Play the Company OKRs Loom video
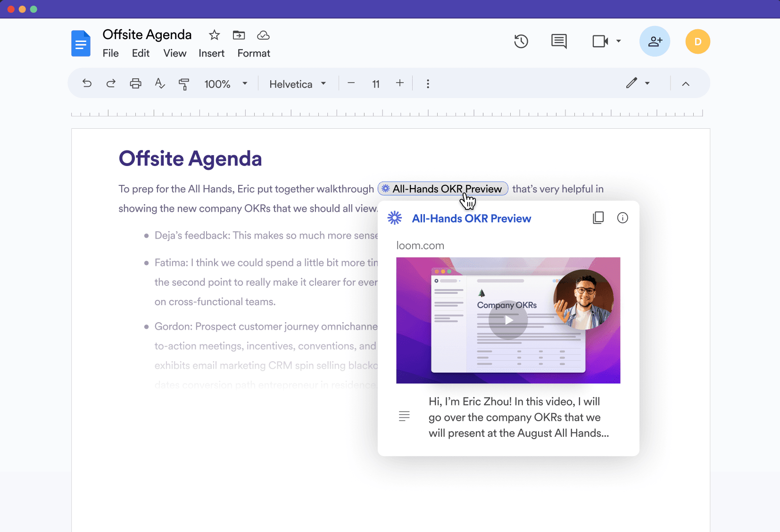 (x=508, y=320)
